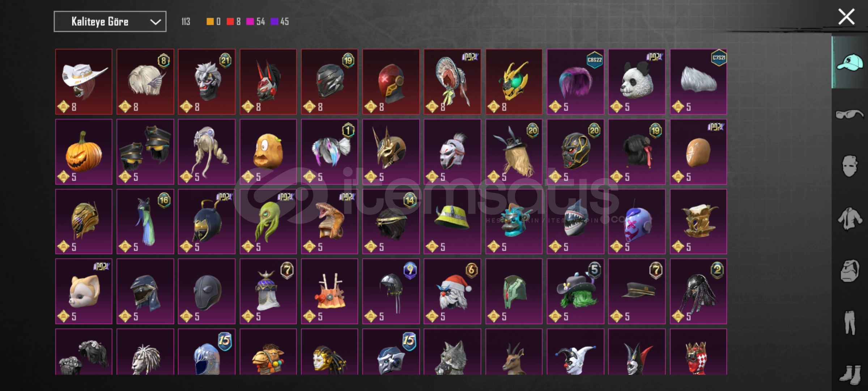Select the face mask category icon
868x391 pixels.
[x=850, y=166]
